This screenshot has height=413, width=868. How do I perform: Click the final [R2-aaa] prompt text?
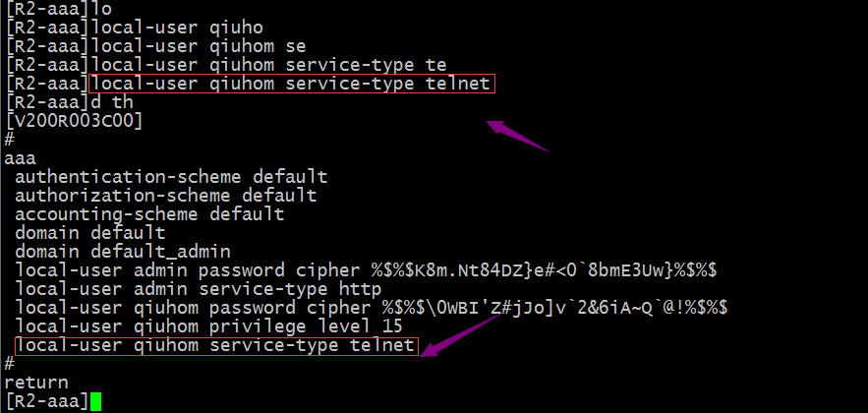pos(46,401)
